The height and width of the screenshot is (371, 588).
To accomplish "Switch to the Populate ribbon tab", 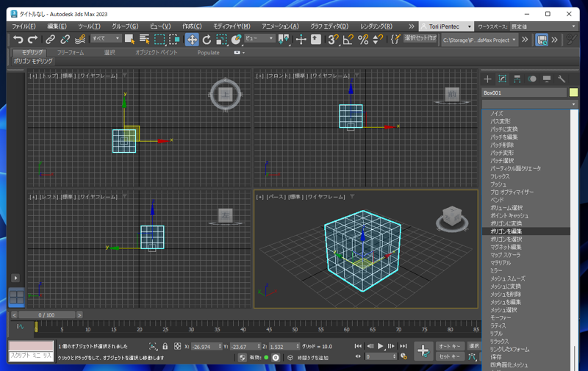I will tap(208, 52).
